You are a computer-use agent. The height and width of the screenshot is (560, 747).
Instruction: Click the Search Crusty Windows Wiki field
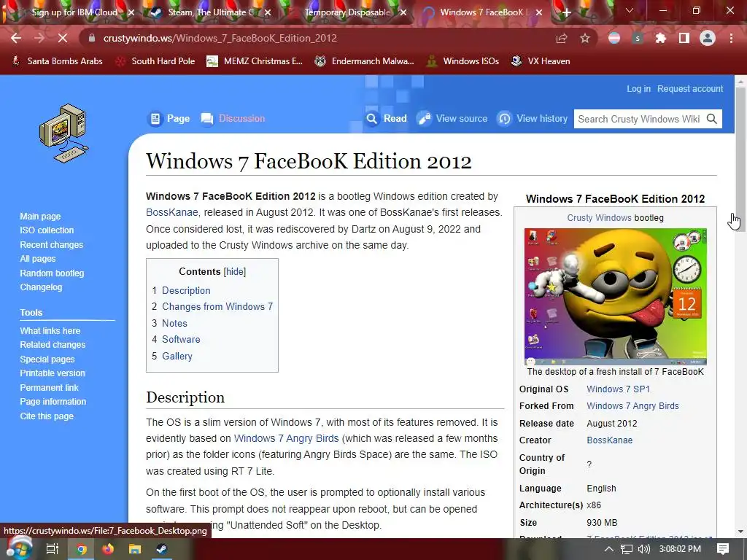pyautogui.click(x=638, y=119)
